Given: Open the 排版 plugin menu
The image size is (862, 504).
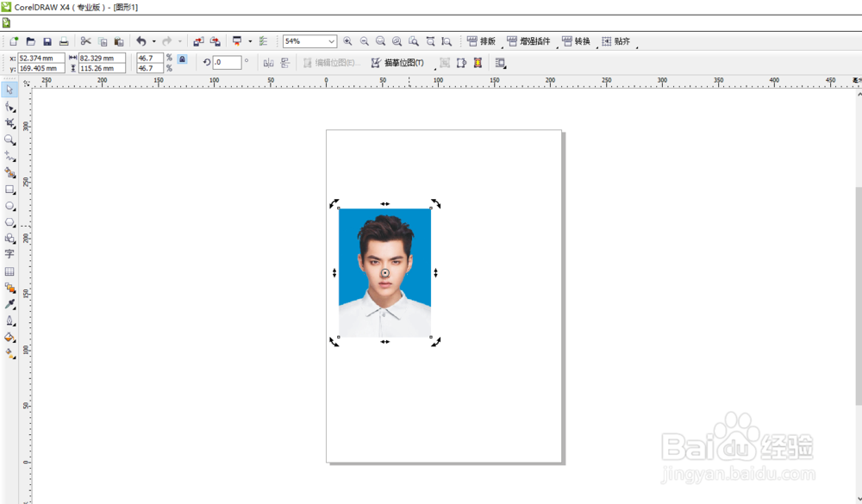Looking at the screenshot, I should point(481,41).
